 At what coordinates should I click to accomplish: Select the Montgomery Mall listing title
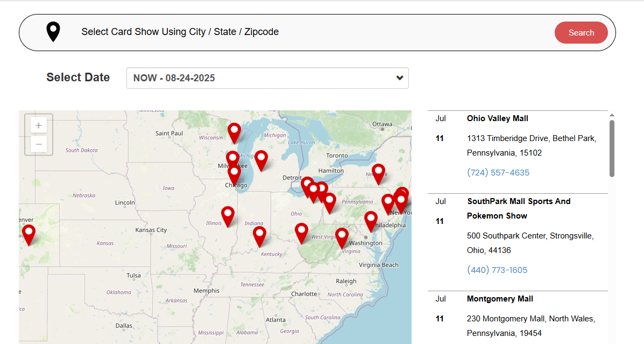tap(500, 299)
